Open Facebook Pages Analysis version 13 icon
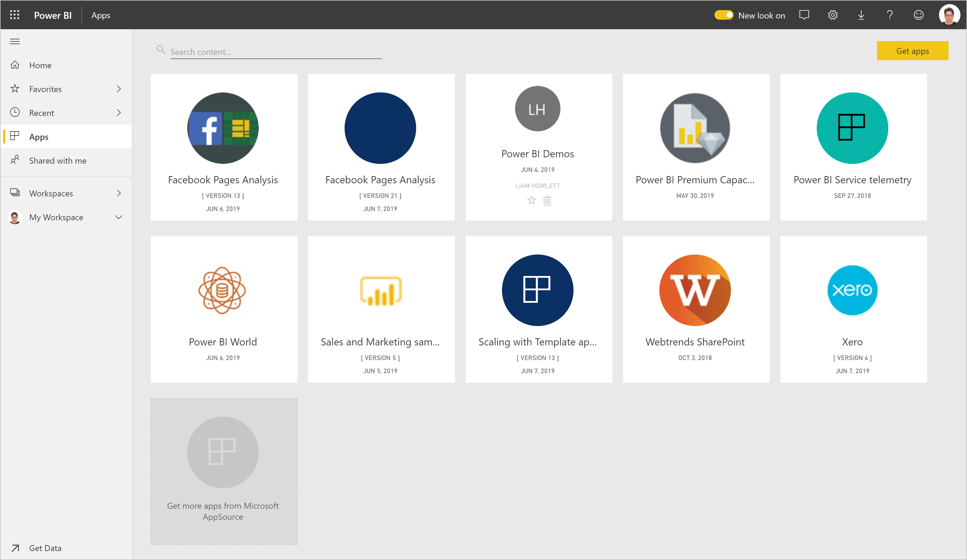This screenshot has width=967, height=560. (x=223, y=128)
